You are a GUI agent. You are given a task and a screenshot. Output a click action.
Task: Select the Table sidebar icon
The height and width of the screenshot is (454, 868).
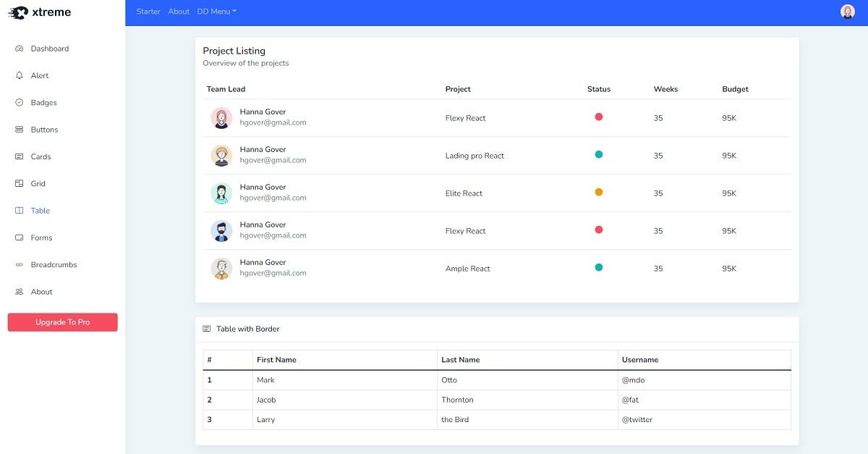point(18,210)
